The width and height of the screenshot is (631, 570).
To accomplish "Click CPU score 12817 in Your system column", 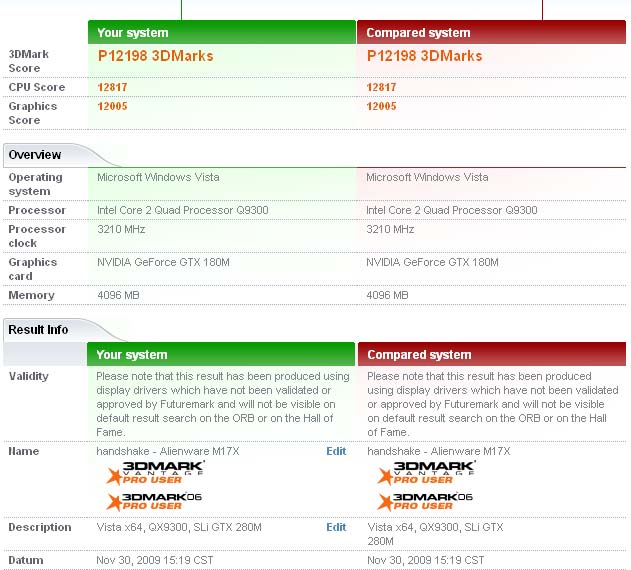I will [112, 87].
